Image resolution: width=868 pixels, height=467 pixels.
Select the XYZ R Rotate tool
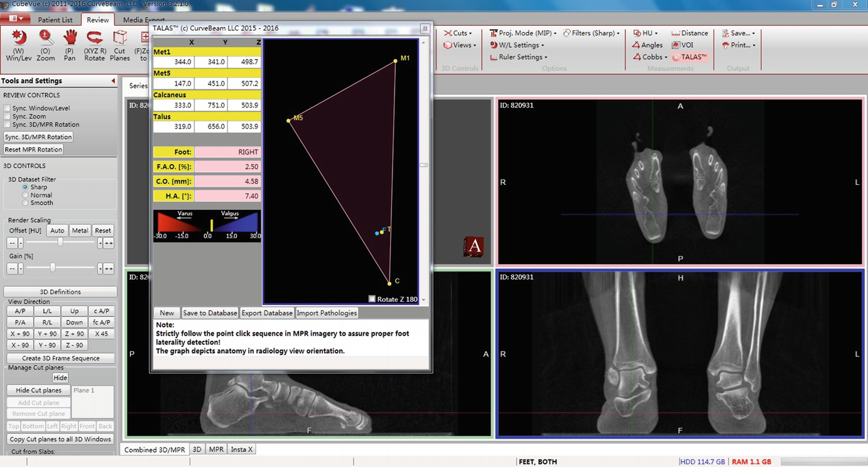[94, 45]
